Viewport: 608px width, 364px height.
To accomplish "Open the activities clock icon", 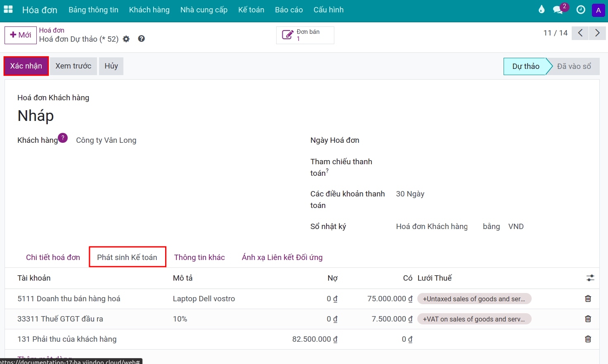I will [x=580, y=9].
